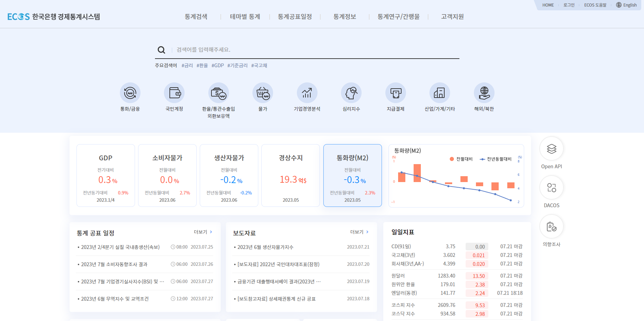Select the 심리지수 head icon
Viewport: 644px width, 321px height.
coord(351,93)
